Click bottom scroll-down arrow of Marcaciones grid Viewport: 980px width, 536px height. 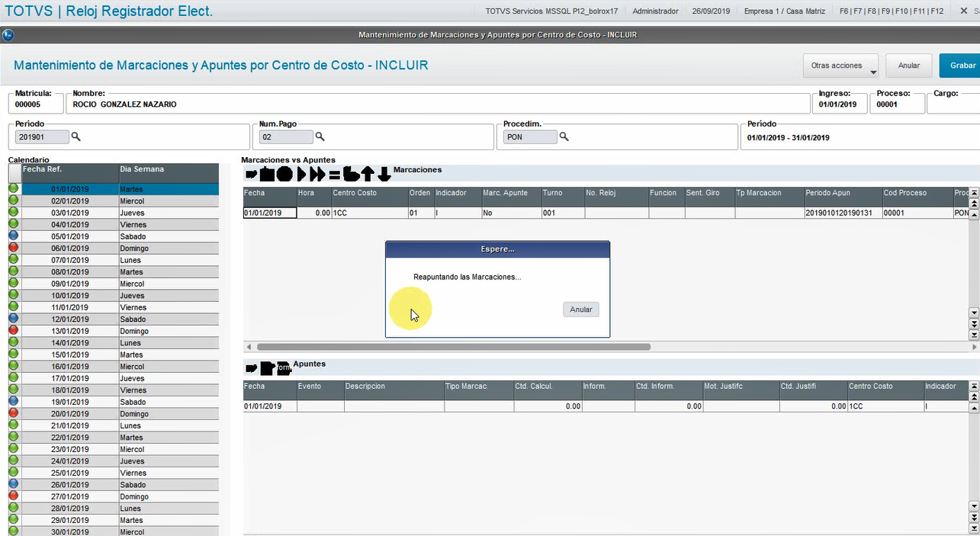click(973, 335)
